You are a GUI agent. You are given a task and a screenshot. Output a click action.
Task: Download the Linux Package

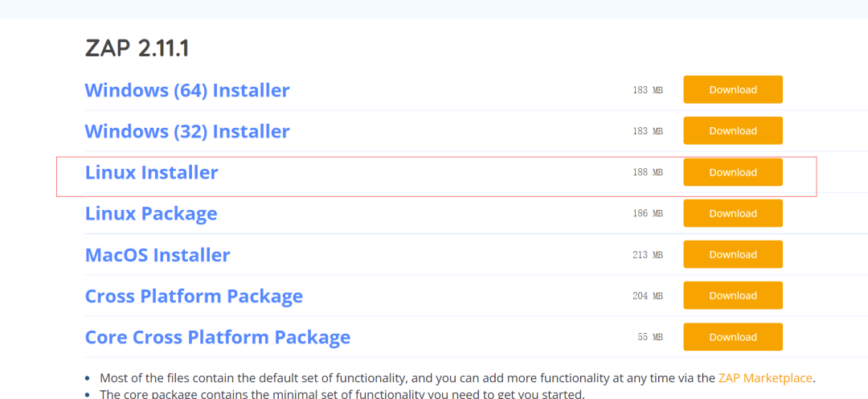click(733, 213)
